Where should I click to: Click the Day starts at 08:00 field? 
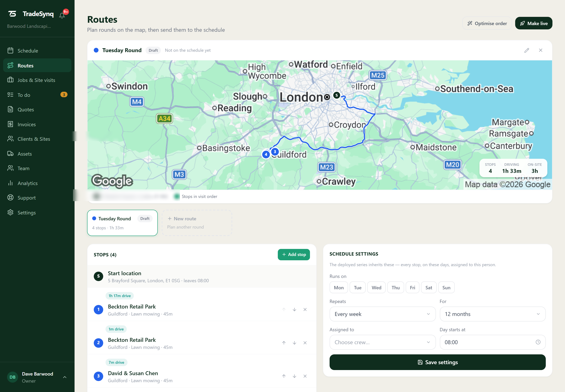tap(492, 342)
